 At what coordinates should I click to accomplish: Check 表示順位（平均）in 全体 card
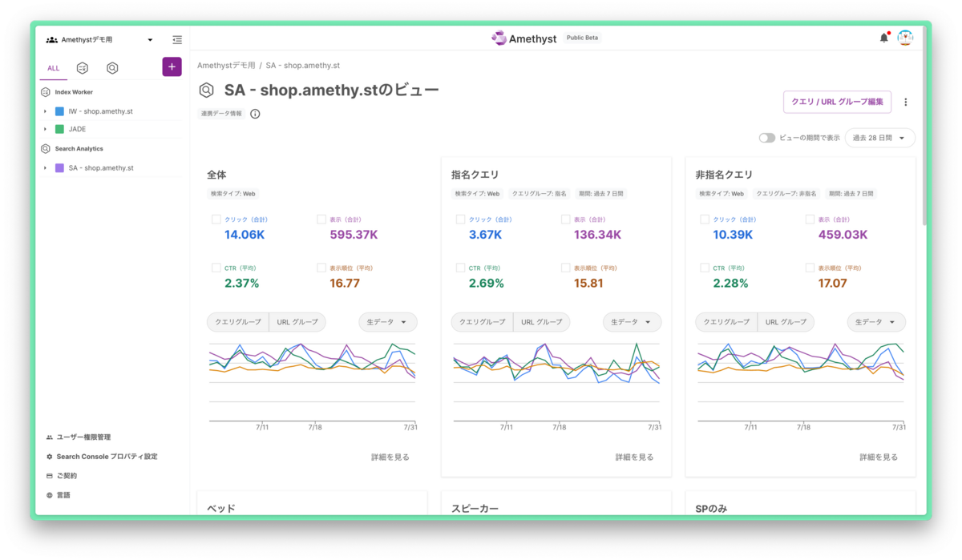(321, 268)
